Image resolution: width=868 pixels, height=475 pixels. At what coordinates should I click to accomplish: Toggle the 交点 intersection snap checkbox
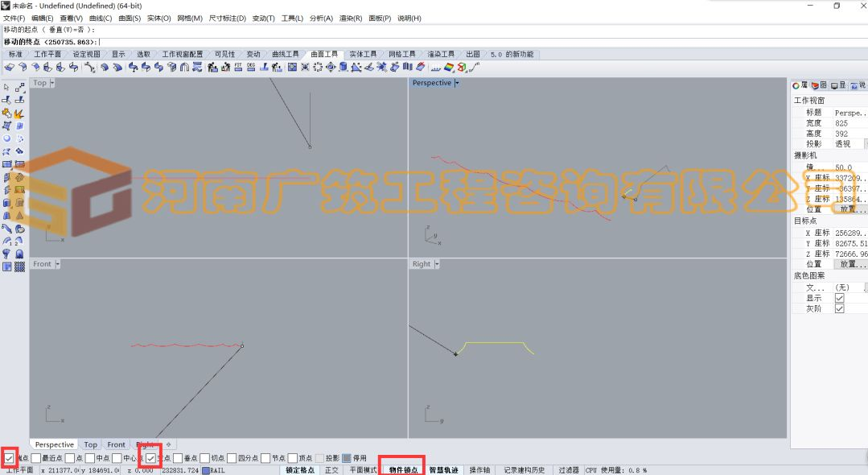pos(150,458)
